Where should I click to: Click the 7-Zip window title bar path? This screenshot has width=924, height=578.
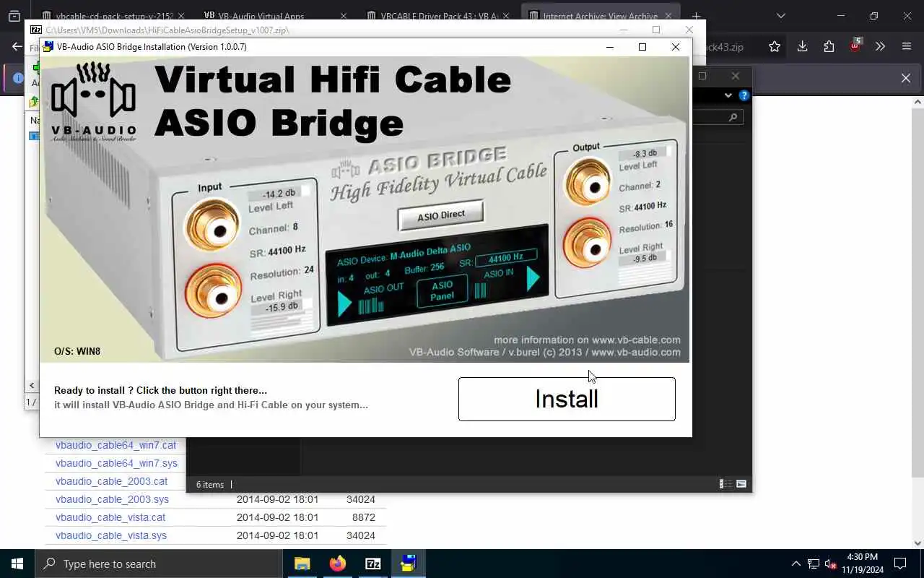point(167,30)
